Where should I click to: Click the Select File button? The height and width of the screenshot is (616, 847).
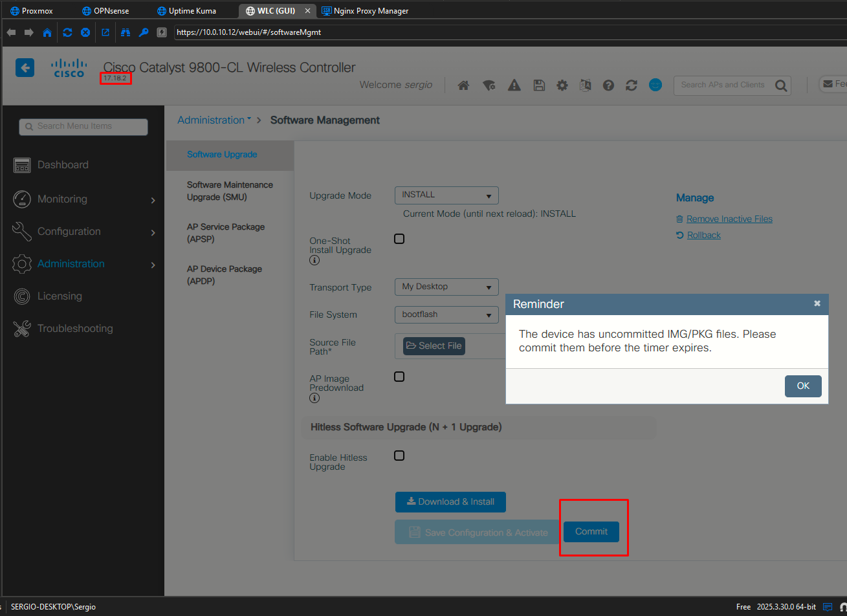[x=434, y=346]
